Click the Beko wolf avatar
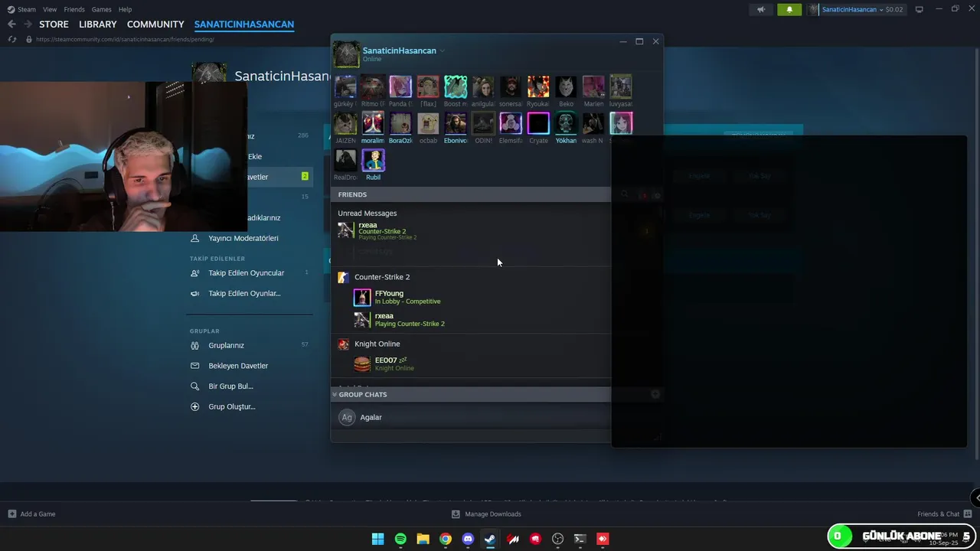This screenshot has height=551, width=980. [566, 86]
